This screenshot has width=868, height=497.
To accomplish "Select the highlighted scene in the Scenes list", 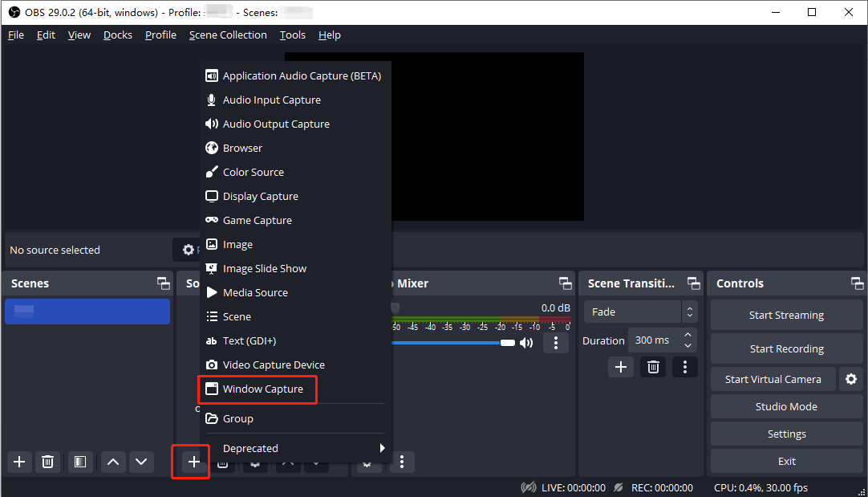I will point(87,312).
